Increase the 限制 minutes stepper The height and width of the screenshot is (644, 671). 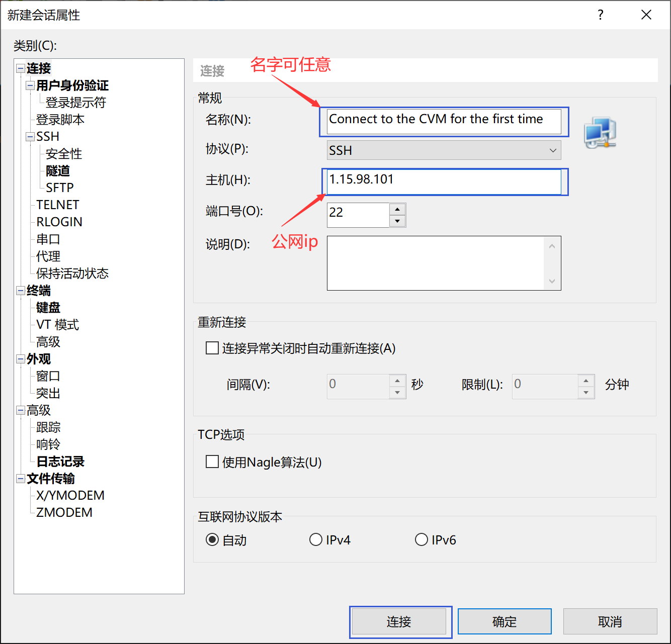point(586,381)
